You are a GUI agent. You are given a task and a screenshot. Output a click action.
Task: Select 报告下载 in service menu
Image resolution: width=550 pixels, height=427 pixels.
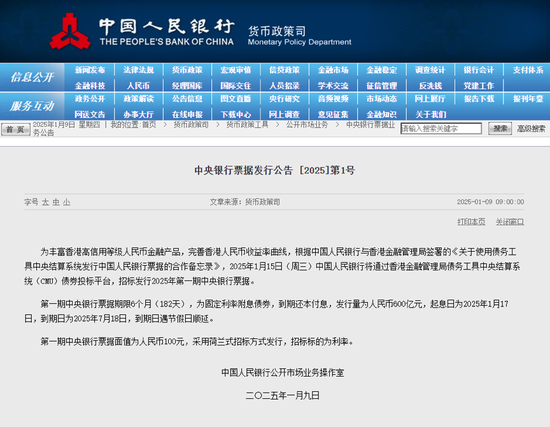click(x=479, y=99)
